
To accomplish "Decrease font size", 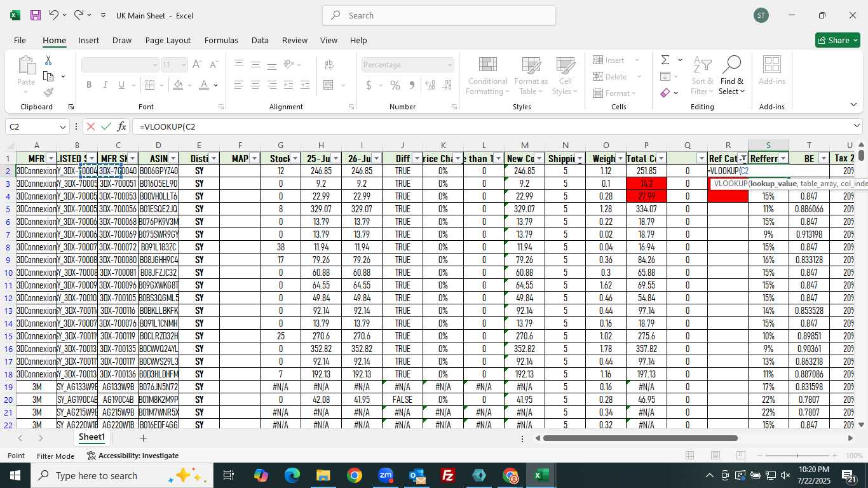I will 214,65.
